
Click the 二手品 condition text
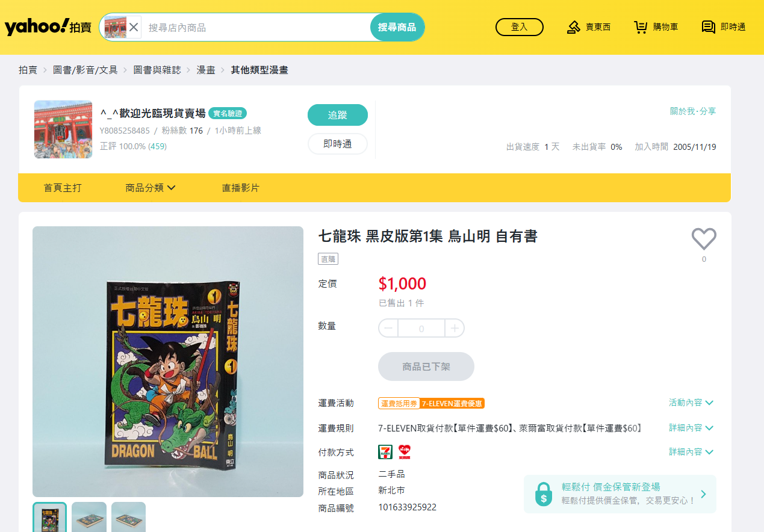[x=391, y=474]
